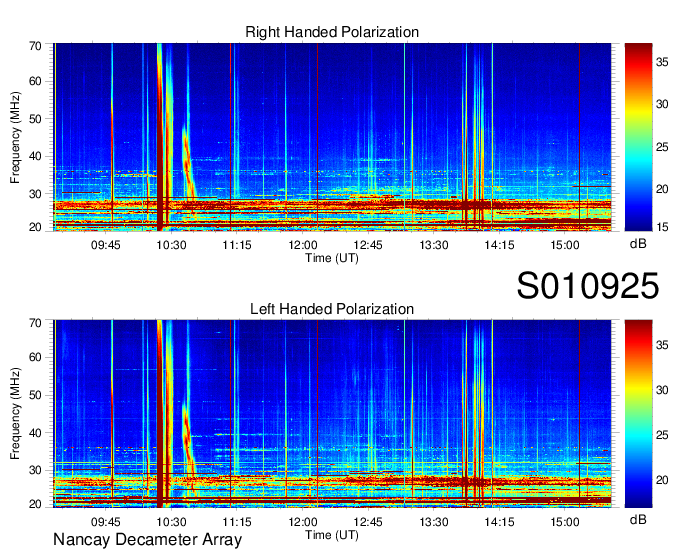This screenshot has height=552, width=680.
Task: Click the Right Handed Polarization spectrogram
Action: click(x=332, y=137)
